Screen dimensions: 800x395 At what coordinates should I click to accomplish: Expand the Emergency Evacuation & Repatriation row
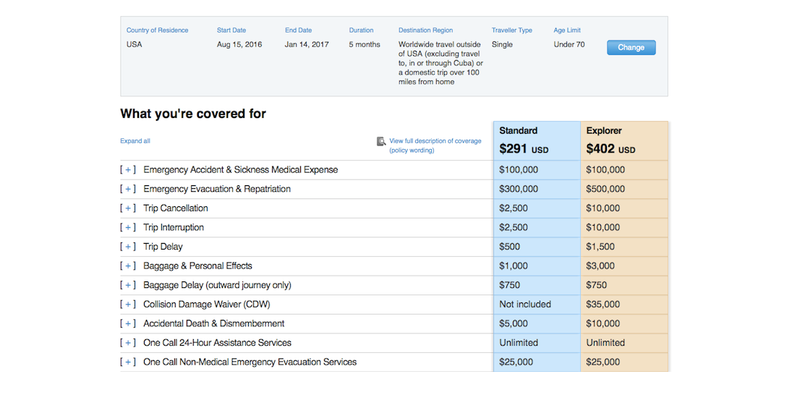(x=128, y=189)
